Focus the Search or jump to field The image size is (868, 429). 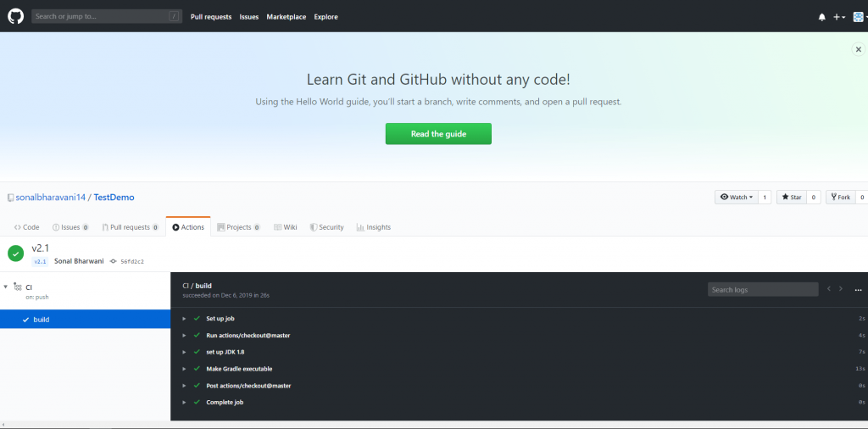coord(107,17)
